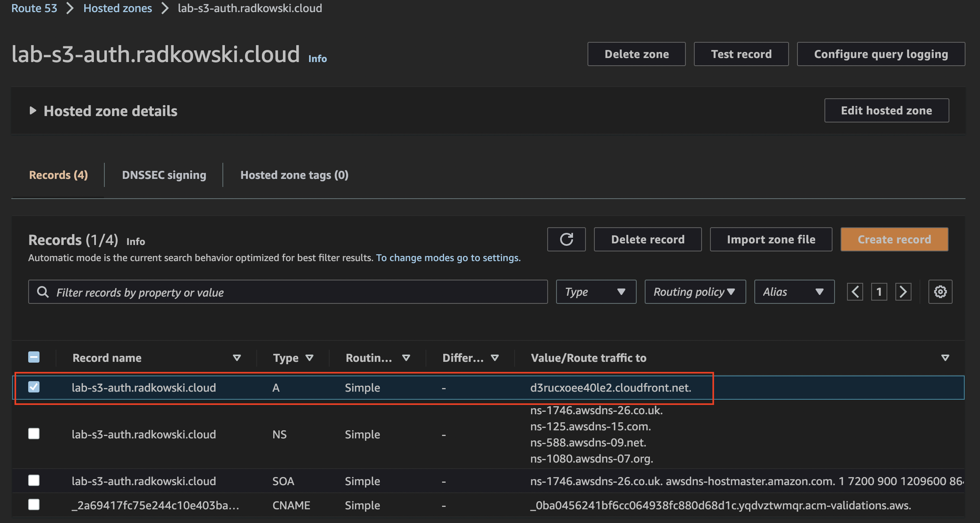The image size is (980, 523).
Task: Click the CNAME type cell
Action: click(x=291, y=505)
